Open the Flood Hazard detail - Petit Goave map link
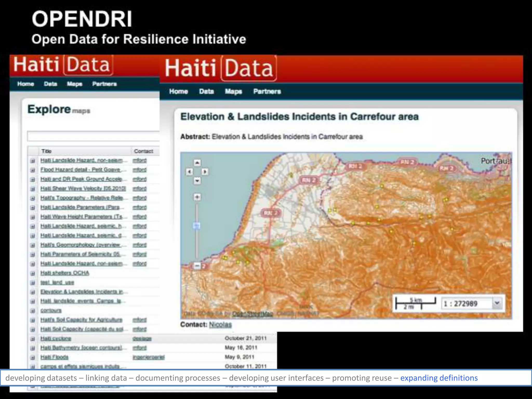Screen dimensions: 532x399 click(83, 170)
